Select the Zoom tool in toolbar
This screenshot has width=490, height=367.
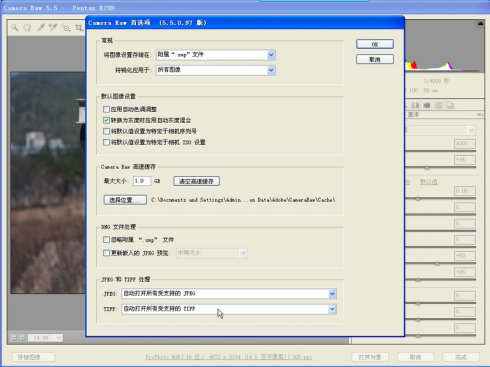14,27
